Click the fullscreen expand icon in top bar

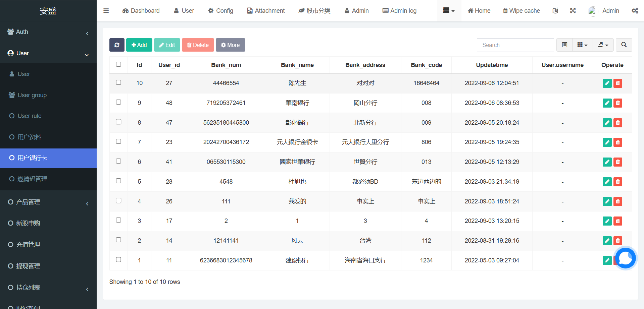point(573,11)
